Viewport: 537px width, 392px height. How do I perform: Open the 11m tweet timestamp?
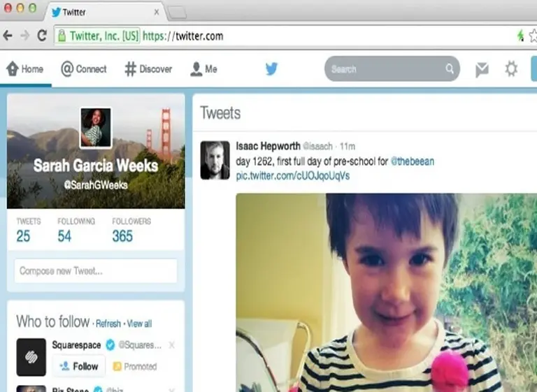click(x=348, y=147)
